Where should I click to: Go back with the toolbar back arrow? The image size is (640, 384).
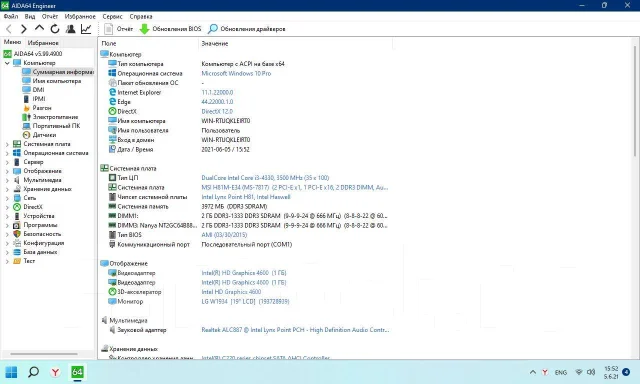click(9, 29)
